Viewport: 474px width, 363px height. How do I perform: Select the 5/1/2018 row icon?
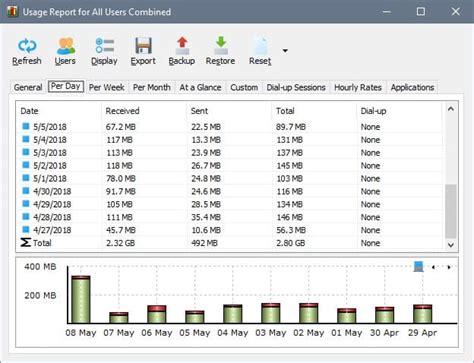coord(26,178)
